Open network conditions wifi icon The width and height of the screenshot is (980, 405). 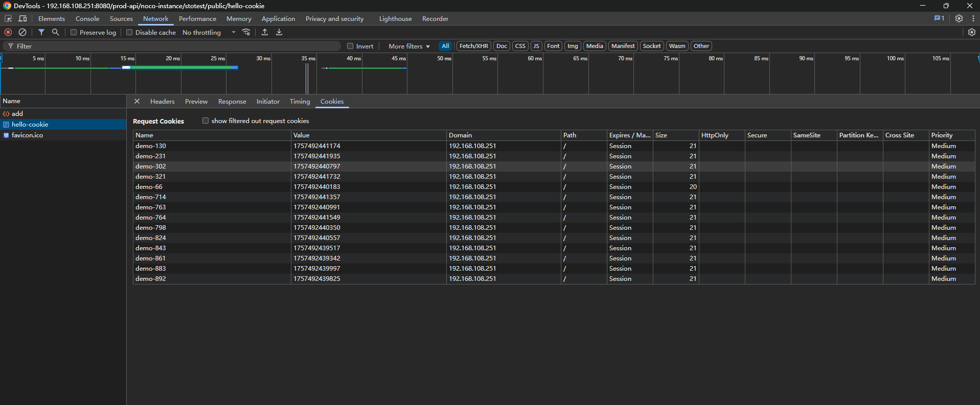[246, 32]
